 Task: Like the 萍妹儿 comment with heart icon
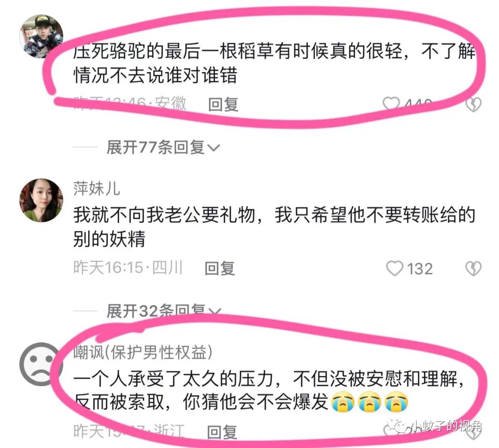pos(395,268)
